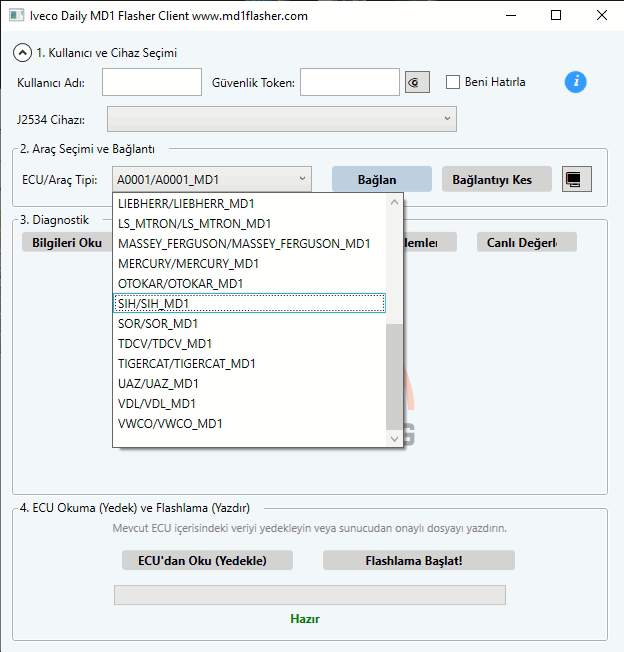624x652 pixels.
Task: Click the Flashlama Başlat! button
Action: (419, 561)
